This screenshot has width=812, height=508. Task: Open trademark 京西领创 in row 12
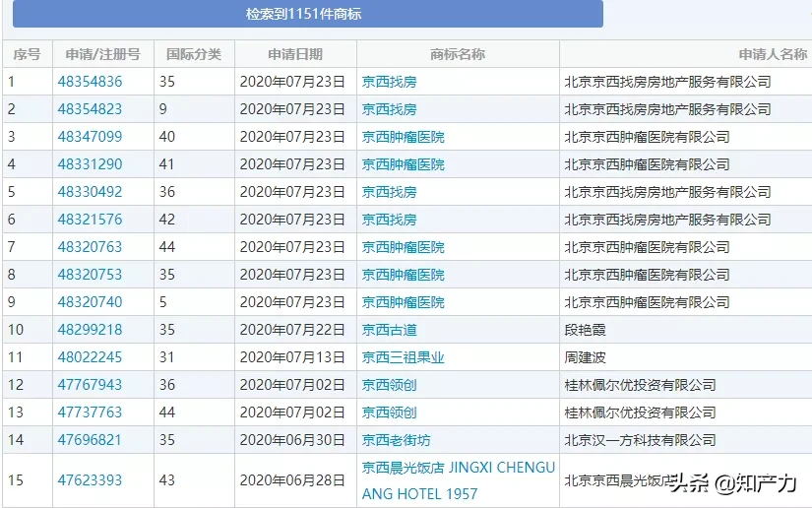[x=389, y=385]
